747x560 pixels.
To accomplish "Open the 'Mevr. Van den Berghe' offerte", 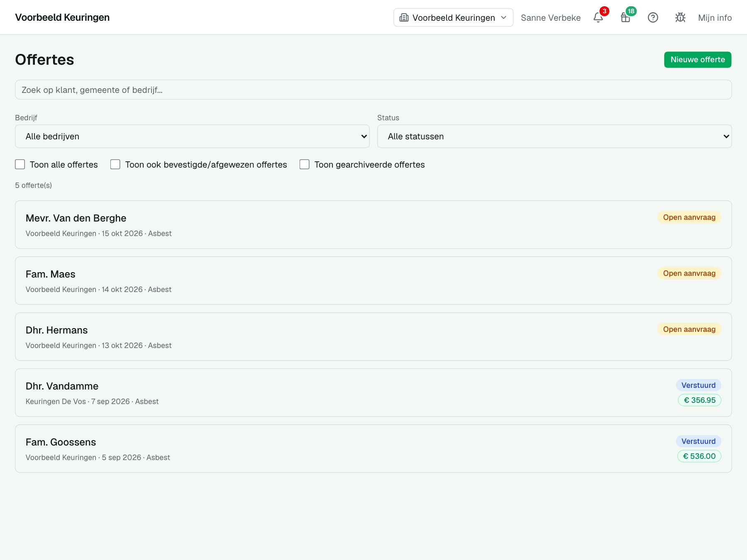I will 373,224.
